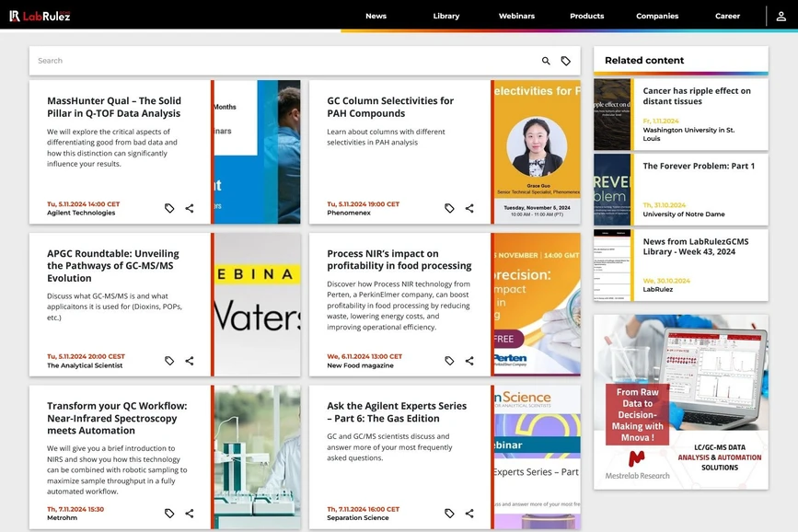
Task: Click tag icon on GC Column Selectivities card
Action: (x=449, y=208)
